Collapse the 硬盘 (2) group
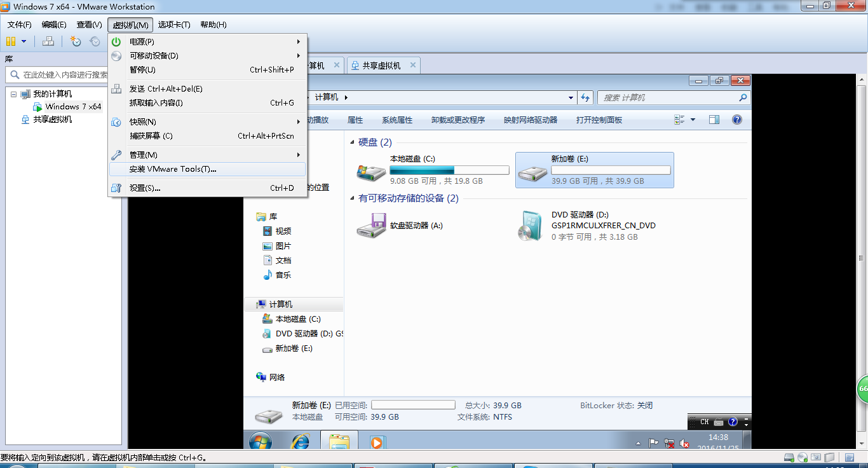The image size is (868, 468). (353, 142)
